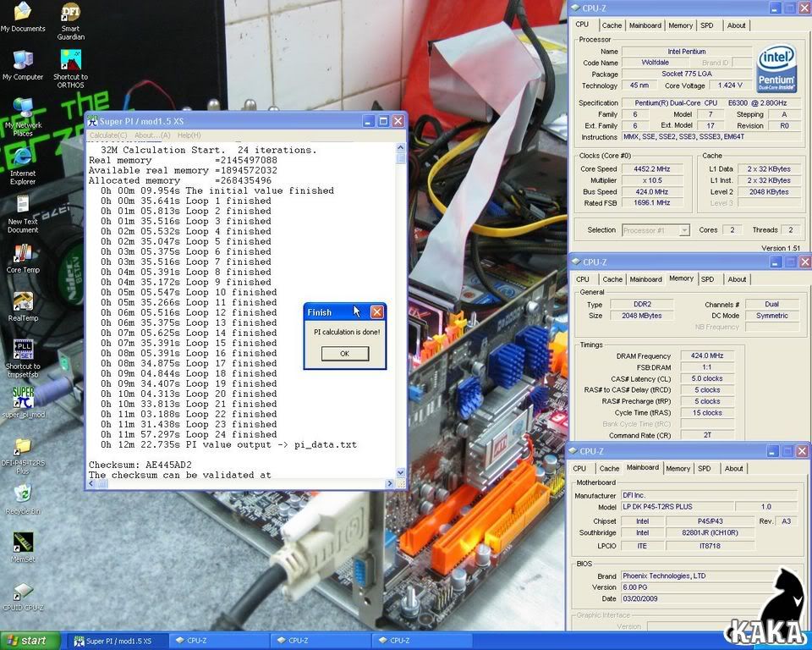The height and width of the screenshot is (650, 812).
Task: Click the CAS# Latency value 5.0 clocks
Action: [707, 379]
